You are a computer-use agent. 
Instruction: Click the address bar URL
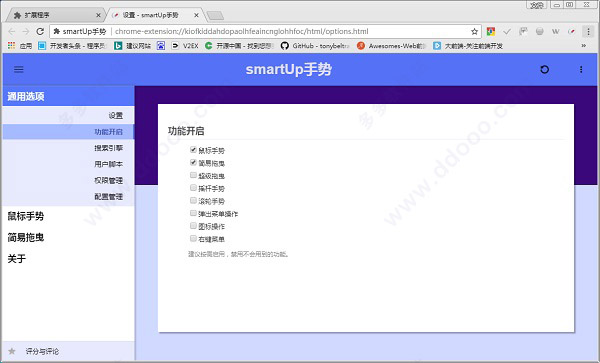[241, 31]
